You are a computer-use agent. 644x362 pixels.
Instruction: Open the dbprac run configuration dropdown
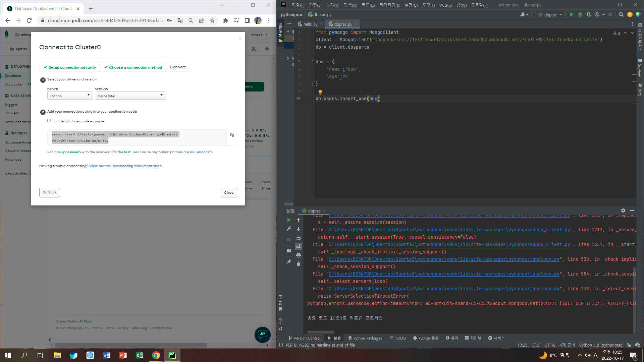(550, 15)
